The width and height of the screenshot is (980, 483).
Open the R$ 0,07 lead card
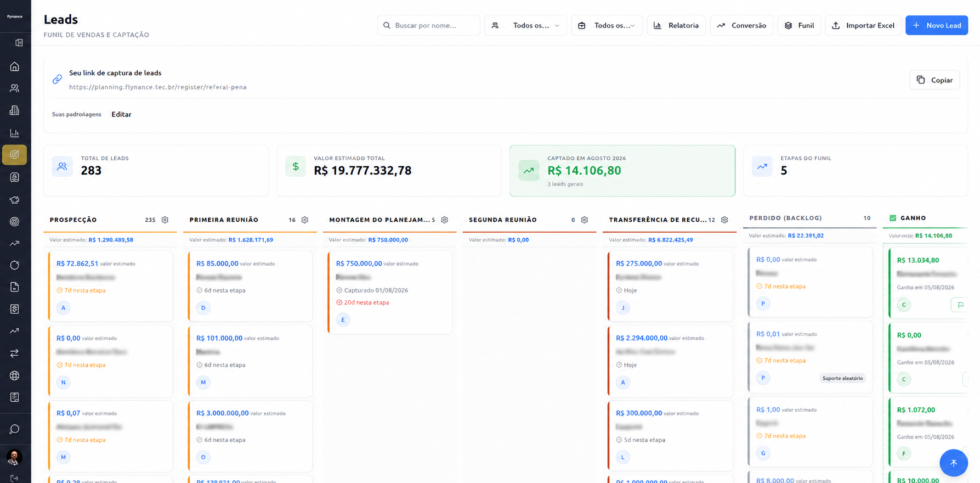coord(110,436)
